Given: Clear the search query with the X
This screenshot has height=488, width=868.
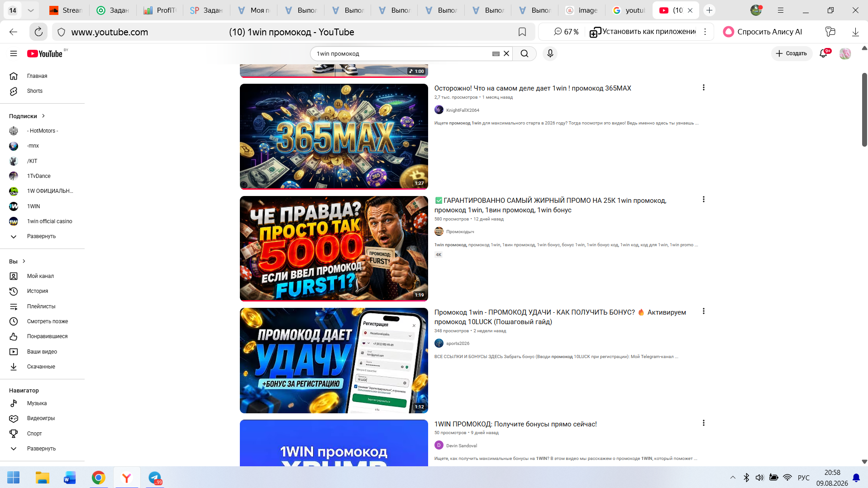Looking at the screenshot, I should coord(506,53).
